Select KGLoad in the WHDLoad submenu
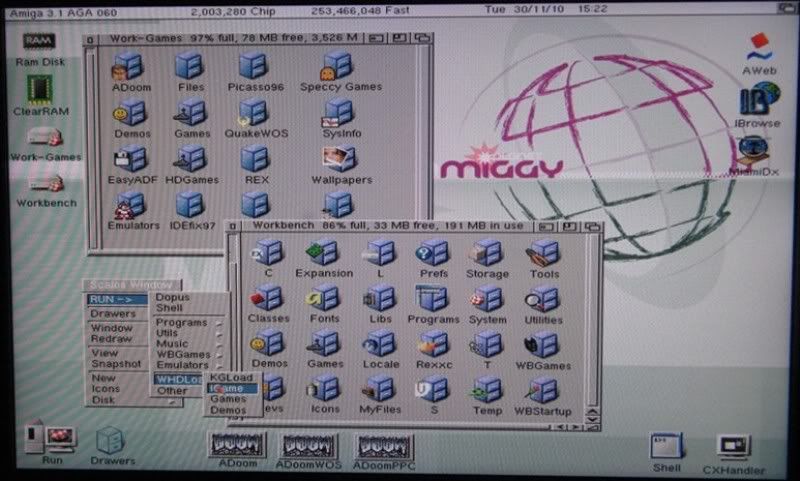Viewport: 800px width, 481px height. click(x=231, y=377)
